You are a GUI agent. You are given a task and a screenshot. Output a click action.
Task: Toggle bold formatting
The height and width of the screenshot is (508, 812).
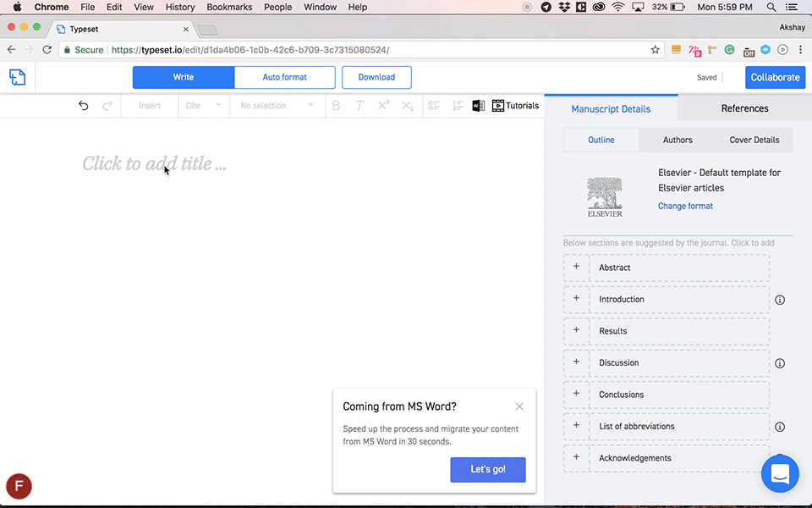click(x=336, y=106)
